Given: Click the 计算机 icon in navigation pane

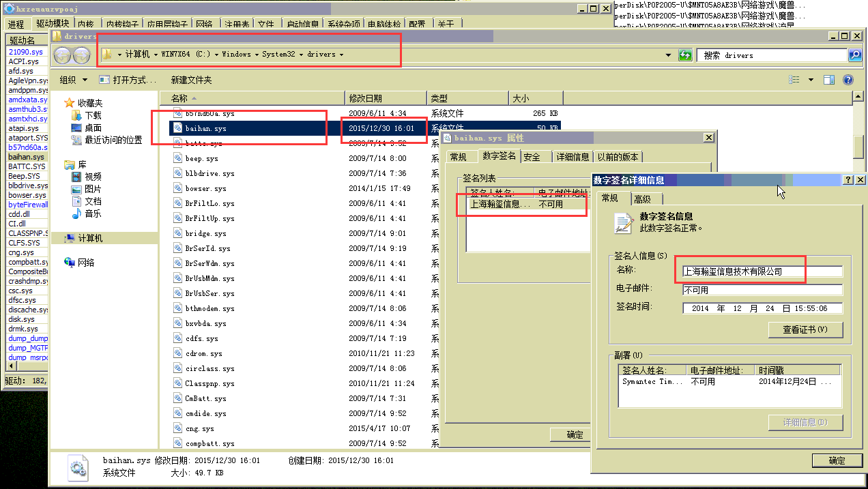Looking at the screenshot, I should point(69,239).
